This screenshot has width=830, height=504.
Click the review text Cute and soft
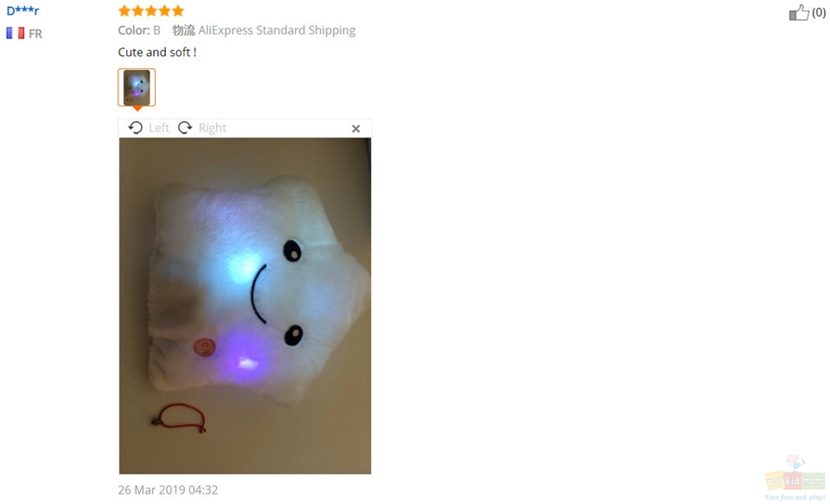(x=157, y=52)
